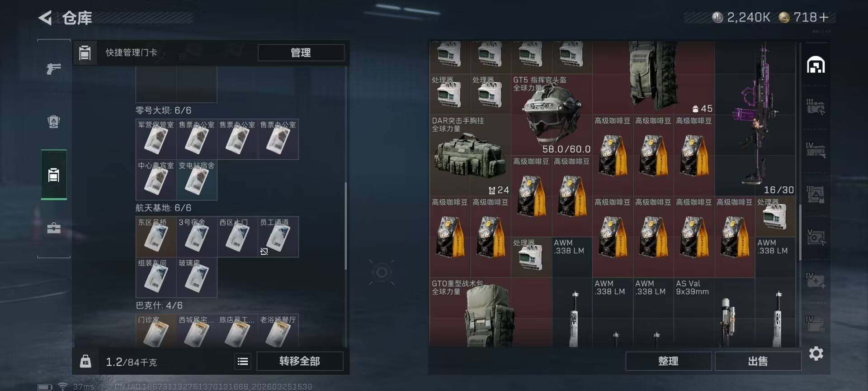The image size is (868, 391).
Task: Select the DAR突击手胸挂 chest rig
Action: point(470,155)
